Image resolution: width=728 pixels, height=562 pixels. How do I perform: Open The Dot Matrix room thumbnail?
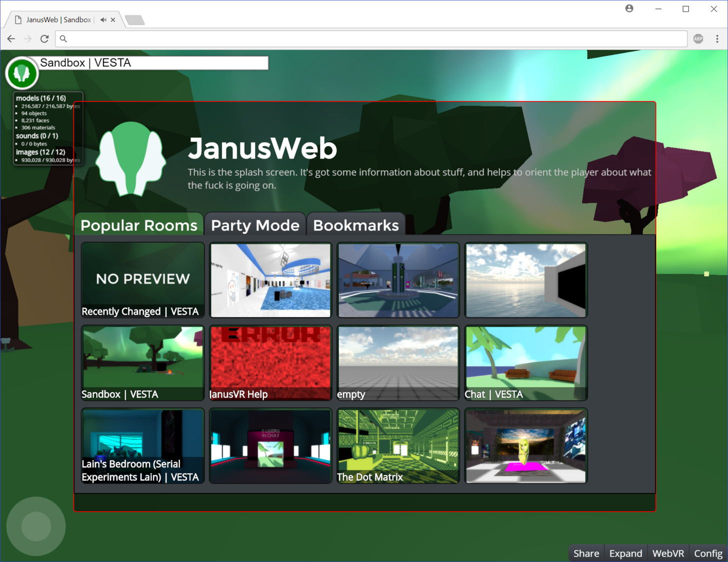398,446
